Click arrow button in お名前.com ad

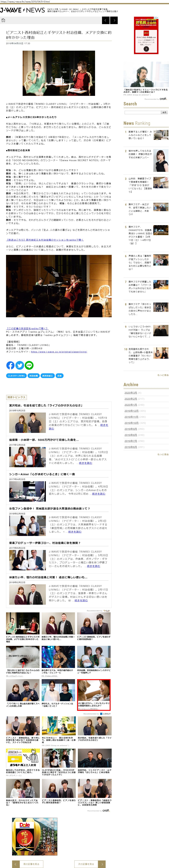click(x=146, y=49)
